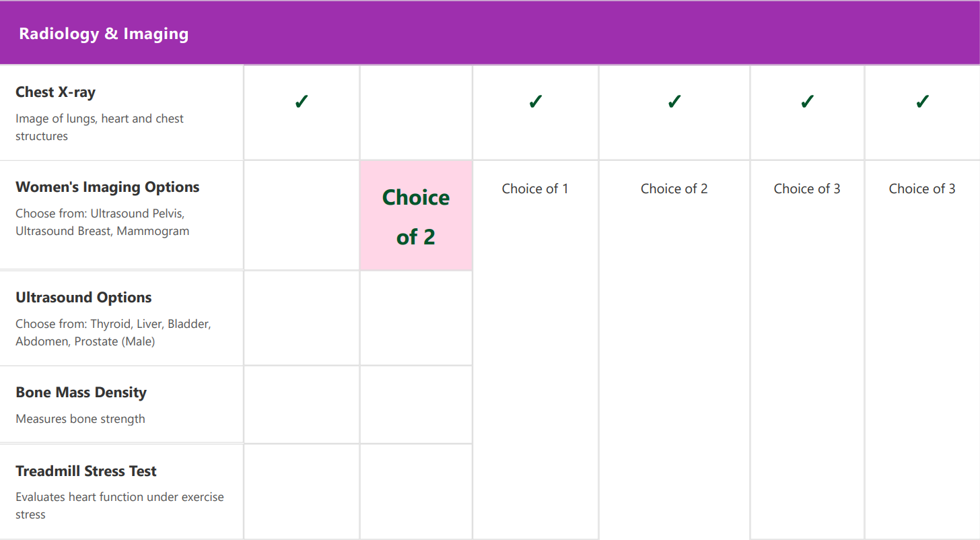The image size is (980, 540).
Task: Click the Women's Imaging Options title
Action: 108,187
